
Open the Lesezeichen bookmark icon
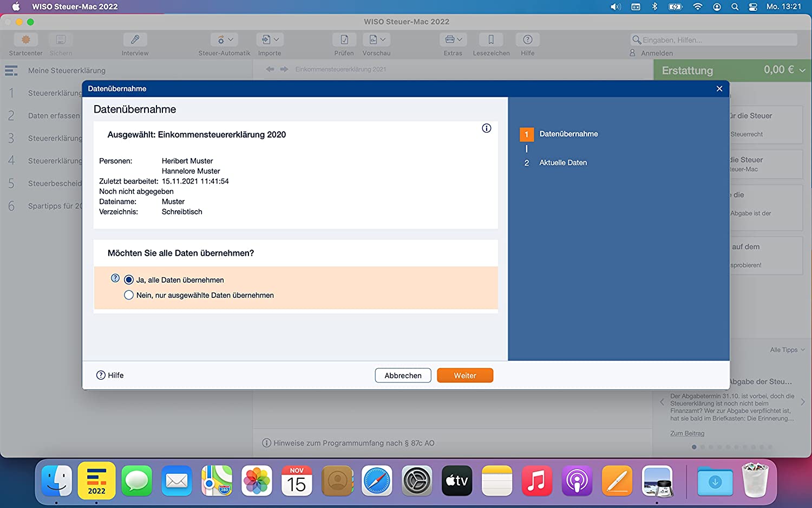pyautogui.click(x=491, y=40)
